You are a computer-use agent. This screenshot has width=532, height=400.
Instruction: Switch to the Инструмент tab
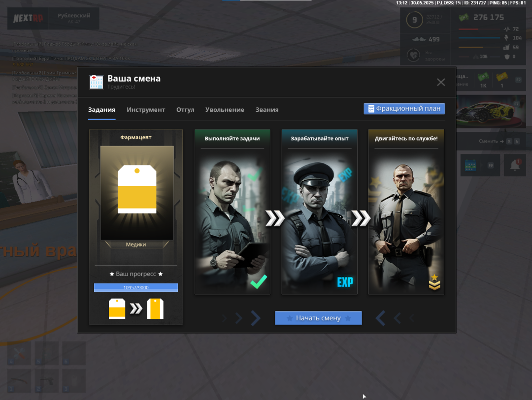[146, 110]
